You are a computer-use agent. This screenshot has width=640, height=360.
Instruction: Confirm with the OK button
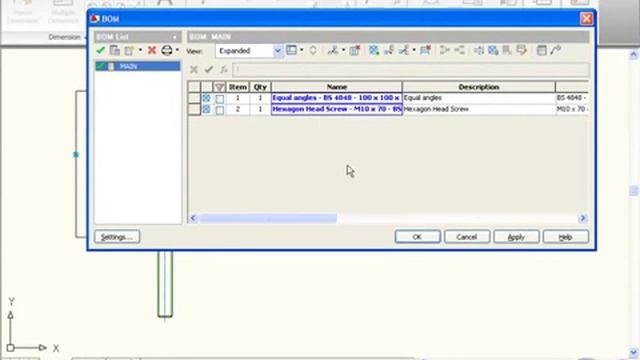point(417,237)
